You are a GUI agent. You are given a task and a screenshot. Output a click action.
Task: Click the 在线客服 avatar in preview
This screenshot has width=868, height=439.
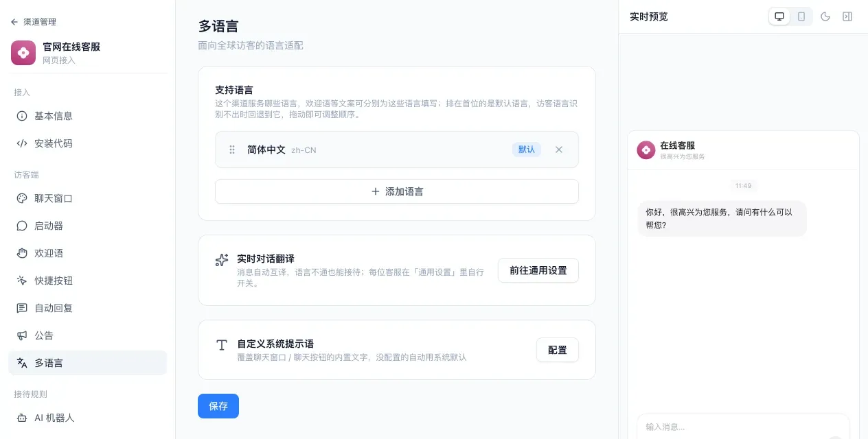point(646,150)
